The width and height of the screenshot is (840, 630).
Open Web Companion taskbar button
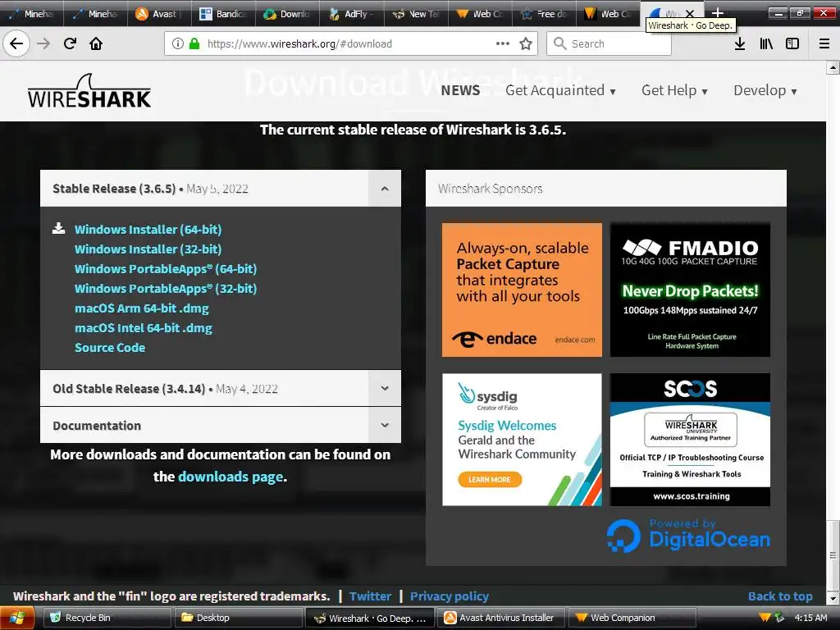point(632,618)
